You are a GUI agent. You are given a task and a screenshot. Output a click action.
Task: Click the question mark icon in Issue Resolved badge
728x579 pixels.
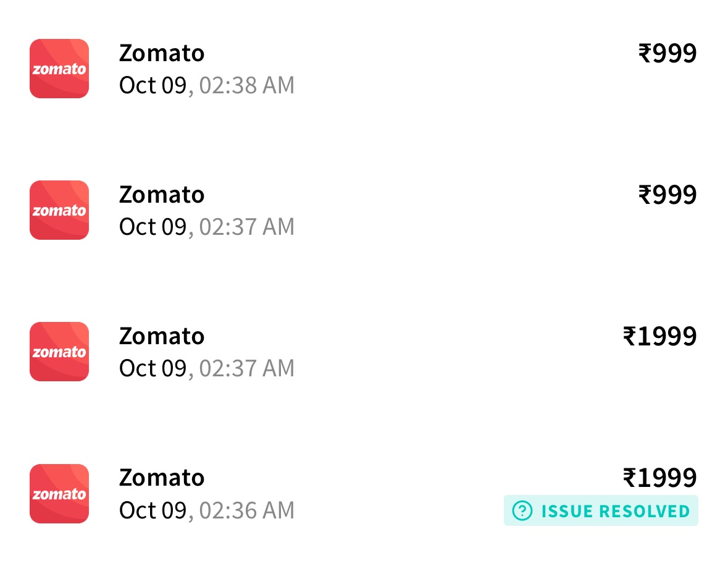tap(522, 510)
